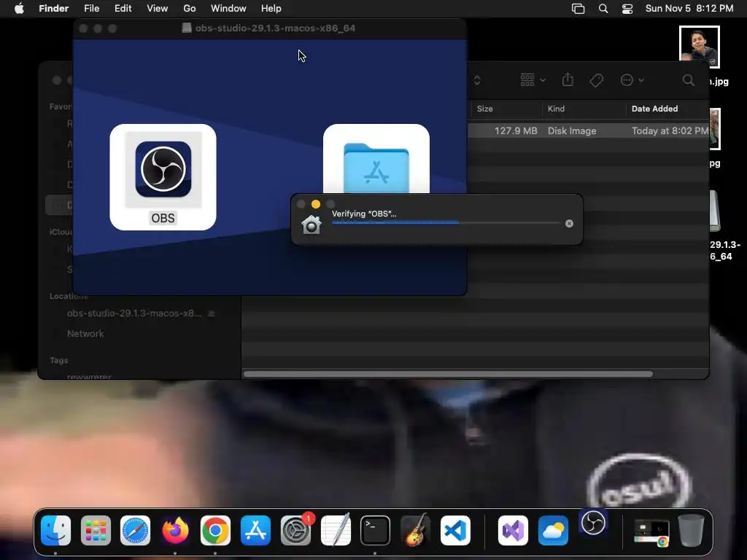Open the Apple menu

[x=19, y=9]
